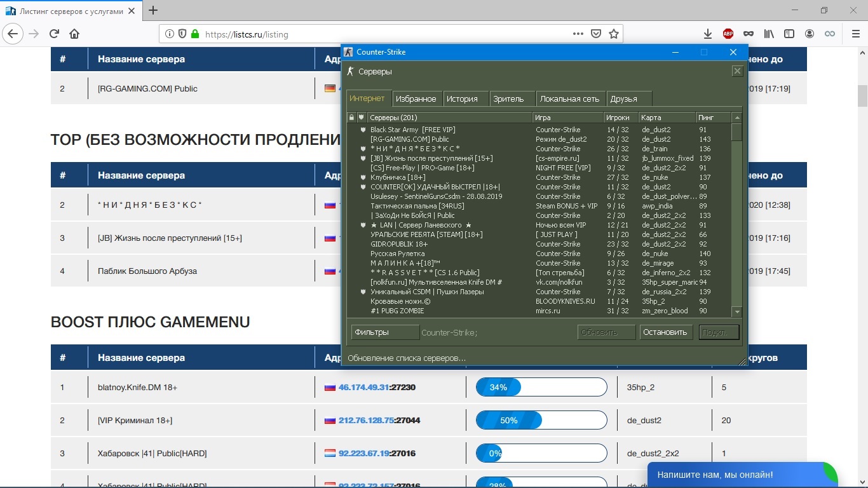Open server address 212.76.128.75:27044 link
Screen dimensions: 868x488
(x=379, y=420)
